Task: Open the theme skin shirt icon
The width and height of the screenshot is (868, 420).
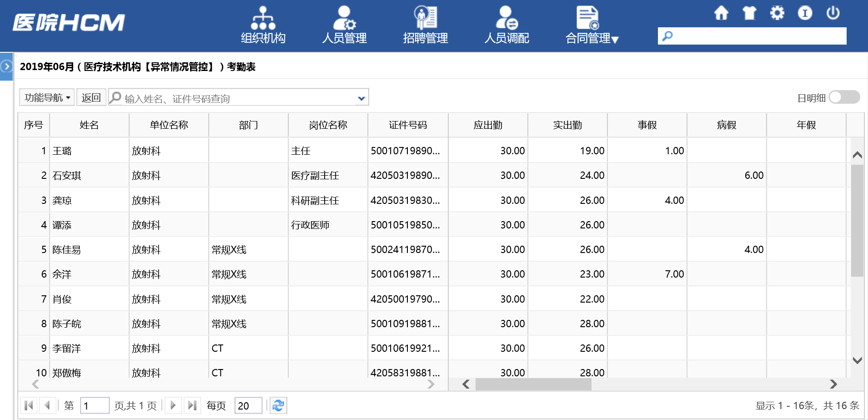Action: [x=749, y=13]
